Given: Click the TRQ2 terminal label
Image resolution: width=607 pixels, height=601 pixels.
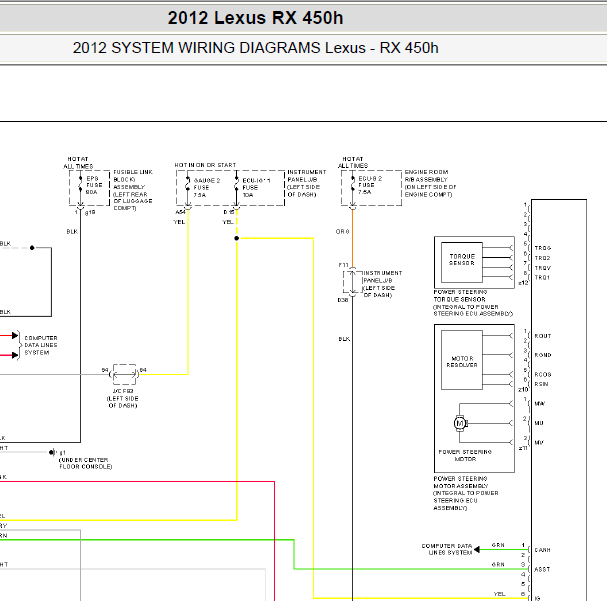Looking at the screenshot, I should [x=542, y=258].
